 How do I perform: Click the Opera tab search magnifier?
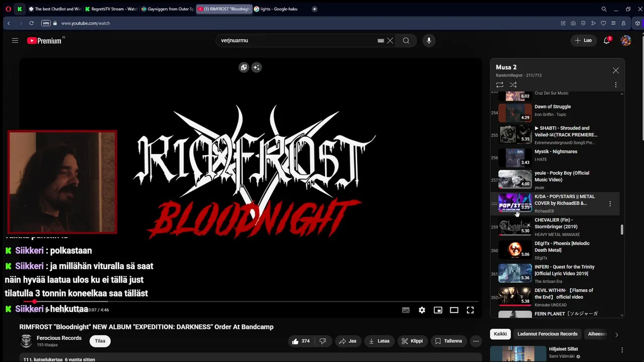click(604, 9)
